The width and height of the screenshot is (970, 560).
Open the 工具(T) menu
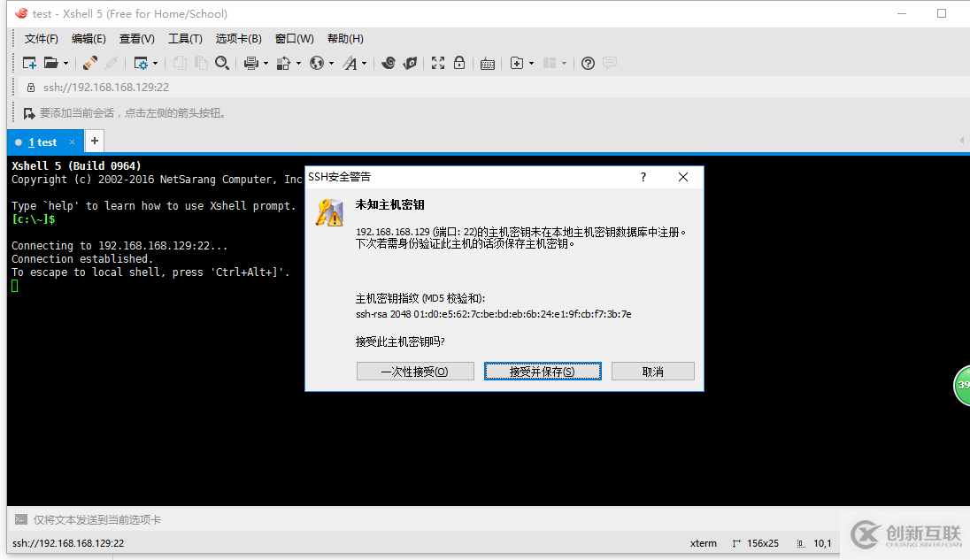pos(185,38)
